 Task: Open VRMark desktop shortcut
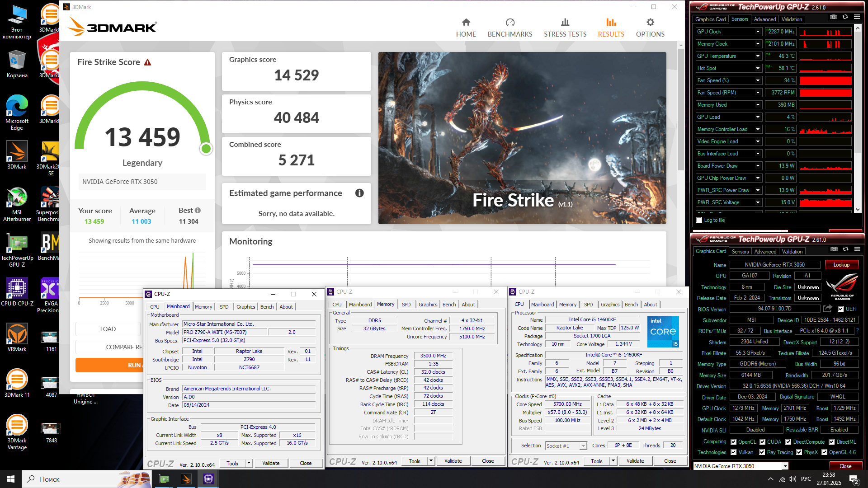click(x=17, y=338)
